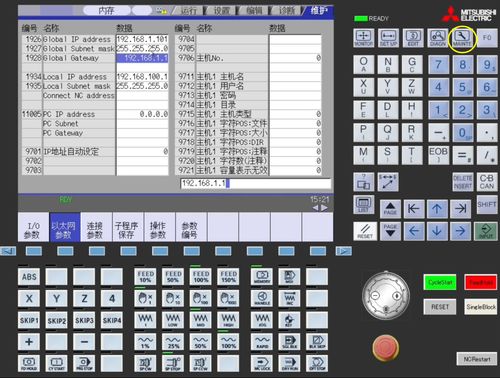500x378 pixels.
Task: Click the SET UP function key
Action: coord(388,38)
